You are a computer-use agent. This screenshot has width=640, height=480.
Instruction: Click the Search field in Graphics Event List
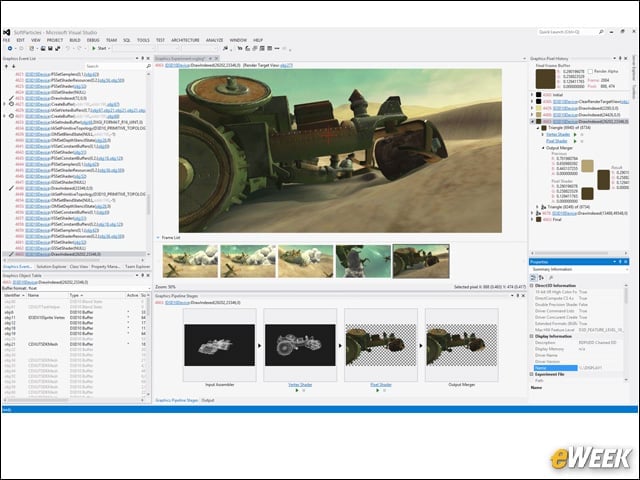[115, 66]
